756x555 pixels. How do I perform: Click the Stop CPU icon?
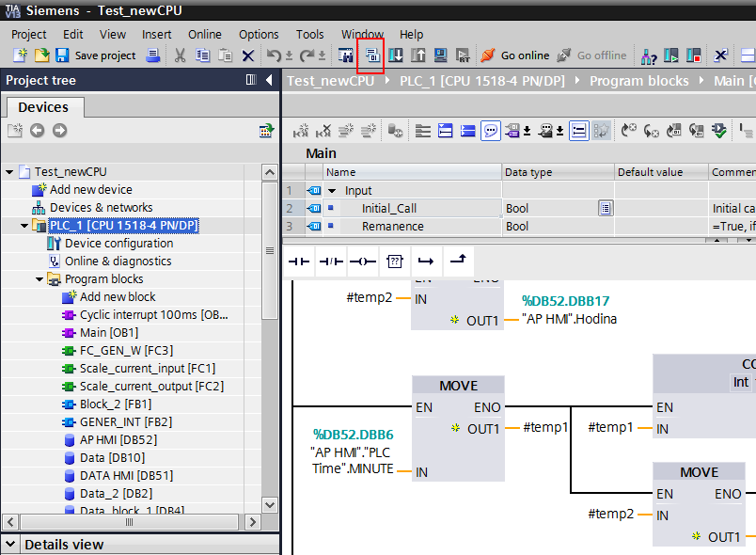(693, 55)
